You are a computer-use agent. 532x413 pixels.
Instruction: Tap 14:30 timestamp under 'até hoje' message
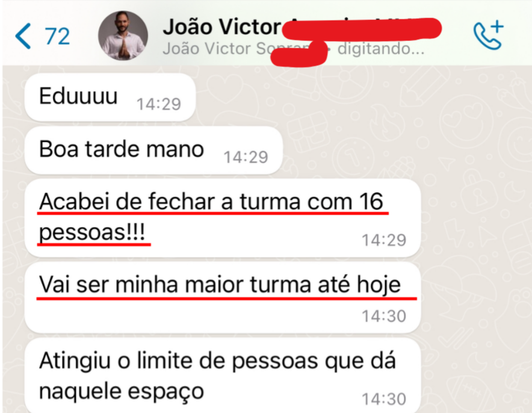click(x=384, y=316)
